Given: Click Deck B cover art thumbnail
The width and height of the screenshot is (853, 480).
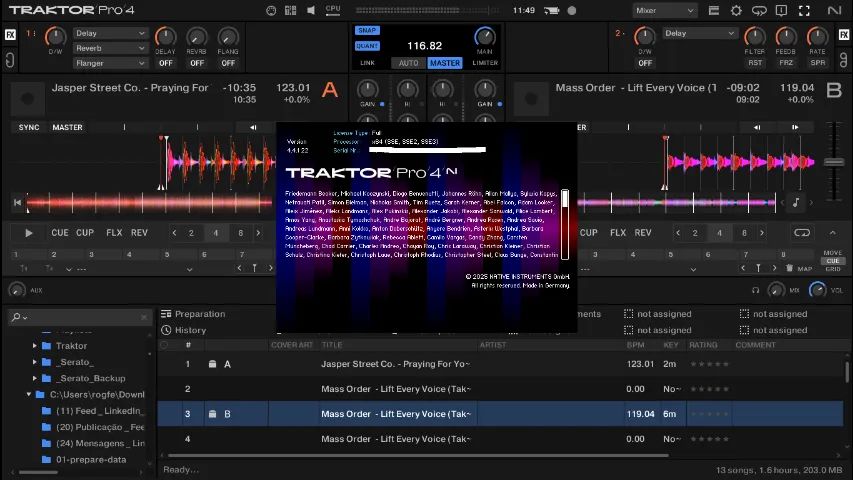Looking at the screenshot, I should coord(531,99).
